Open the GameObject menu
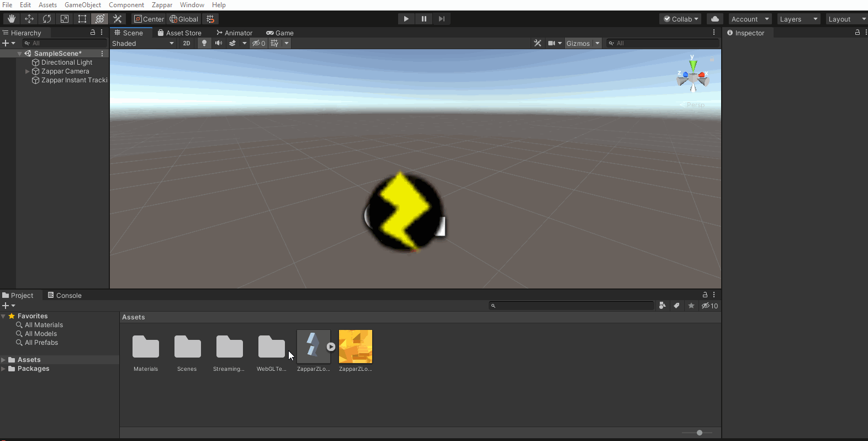 [x=83, y=5]
